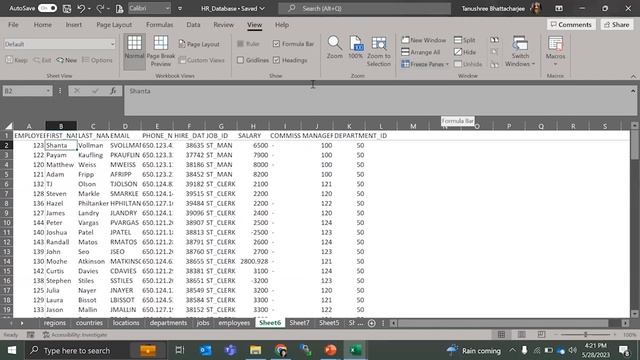Open Microsoft Teams from the taskbar

point(230,350)
